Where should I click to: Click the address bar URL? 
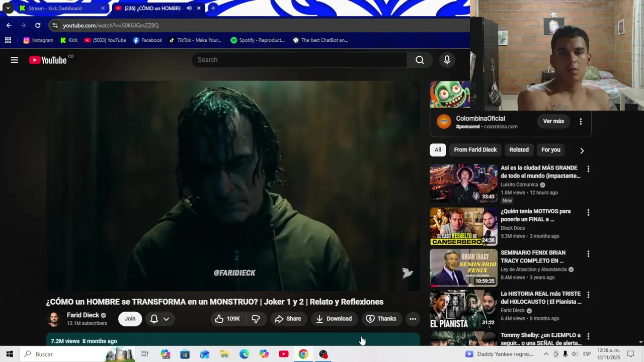[111, 25]
